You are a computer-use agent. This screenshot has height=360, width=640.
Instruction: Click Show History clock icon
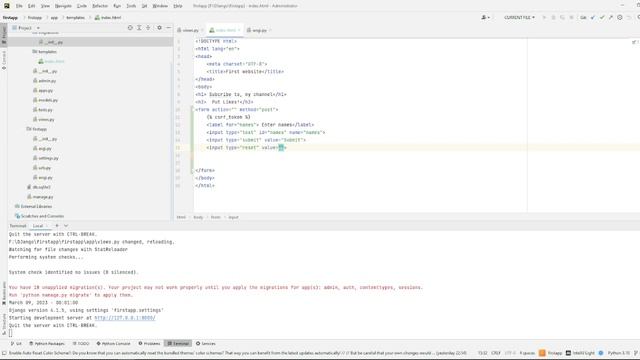pyautogui.click(x=620, y=18)
